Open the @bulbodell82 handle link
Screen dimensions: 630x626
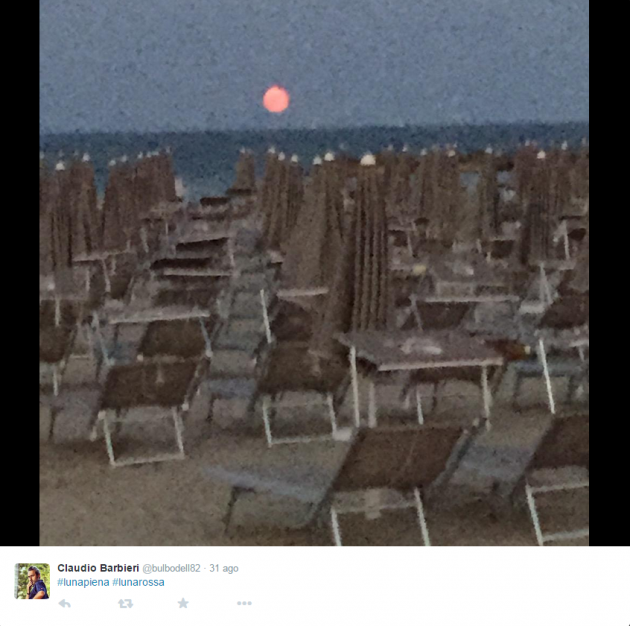coord(171,568)
